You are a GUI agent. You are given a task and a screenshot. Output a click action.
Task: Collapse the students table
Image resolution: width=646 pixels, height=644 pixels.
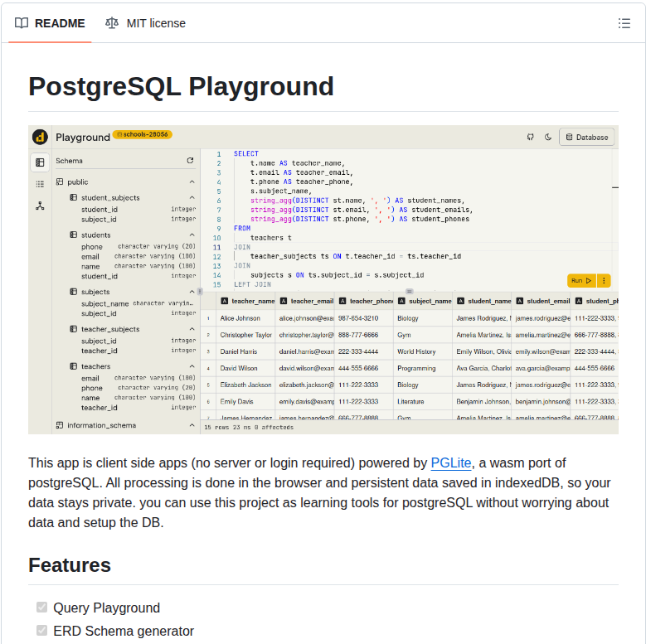coord(192,235)
